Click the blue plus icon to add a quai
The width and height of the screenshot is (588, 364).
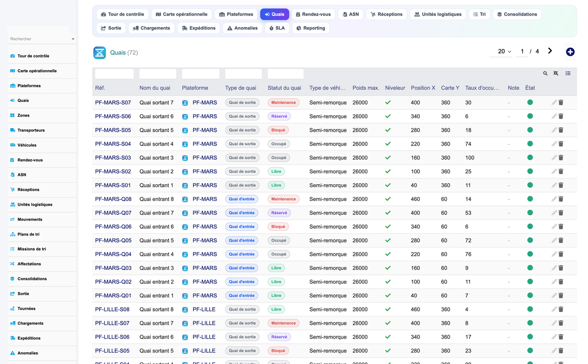[x=570, y=52]
